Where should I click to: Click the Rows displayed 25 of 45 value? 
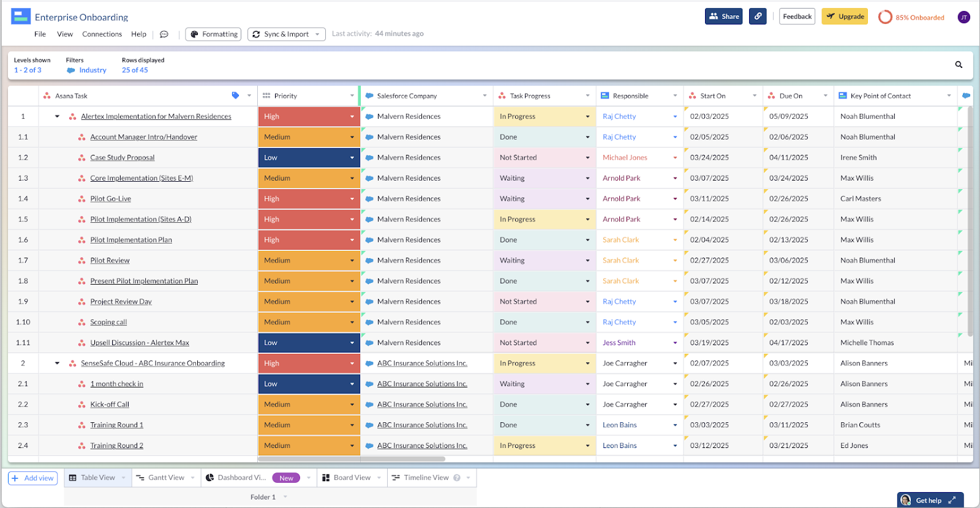[x=135, y=70]
